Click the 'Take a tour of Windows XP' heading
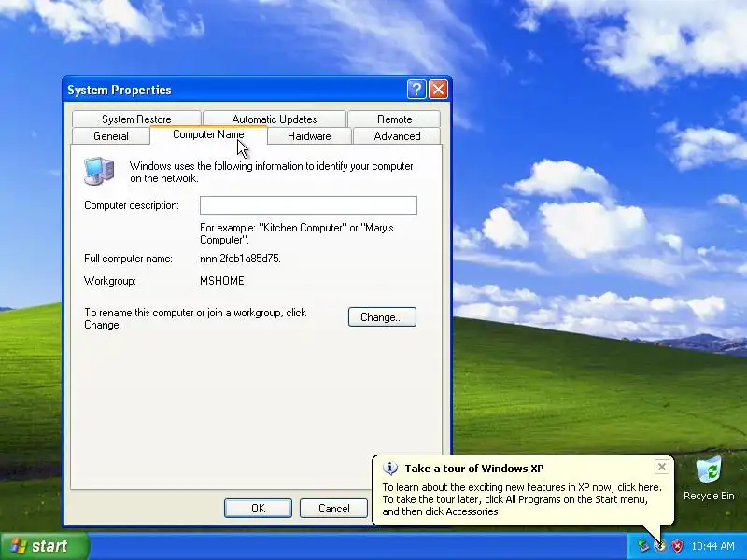This screenshot has width=747, height=560. tap(474, 469)
